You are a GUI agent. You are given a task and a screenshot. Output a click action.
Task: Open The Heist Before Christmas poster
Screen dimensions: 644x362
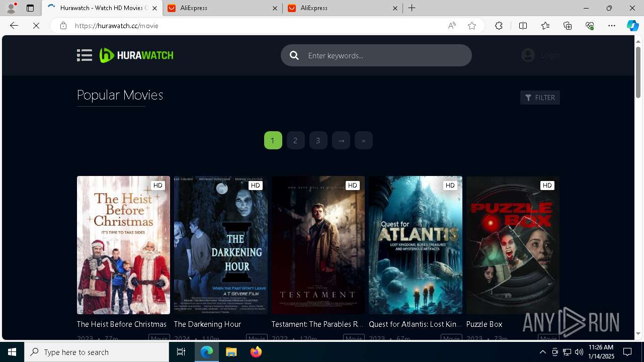(x=123, y=245)
